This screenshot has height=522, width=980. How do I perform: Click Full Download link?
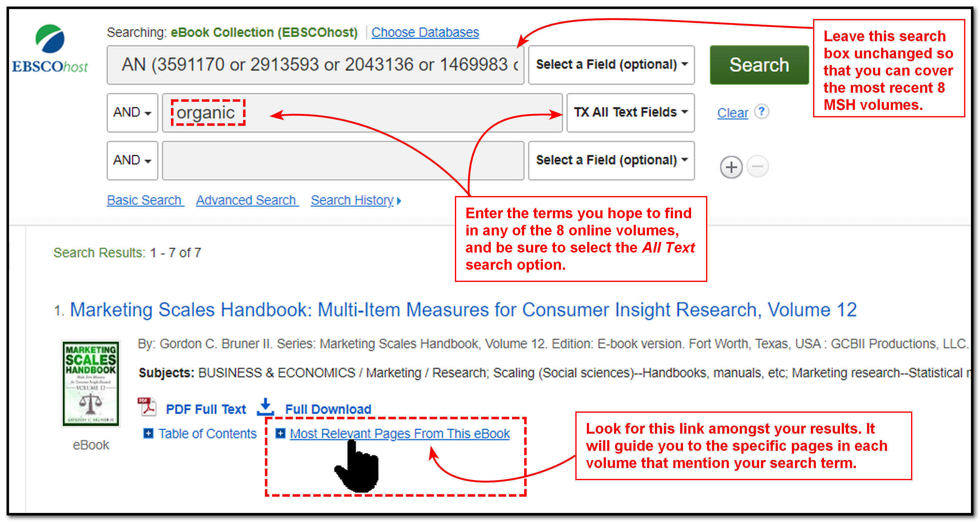coord(328,409)
